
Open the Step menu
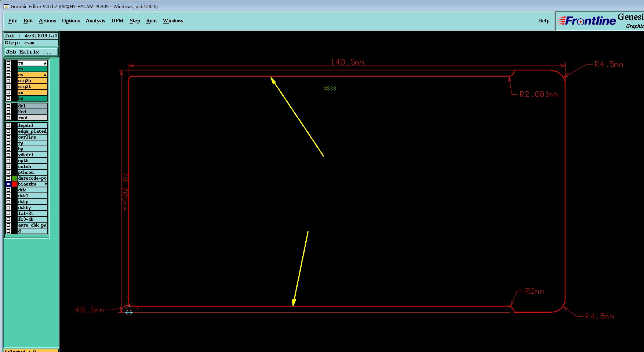(135, 21)
